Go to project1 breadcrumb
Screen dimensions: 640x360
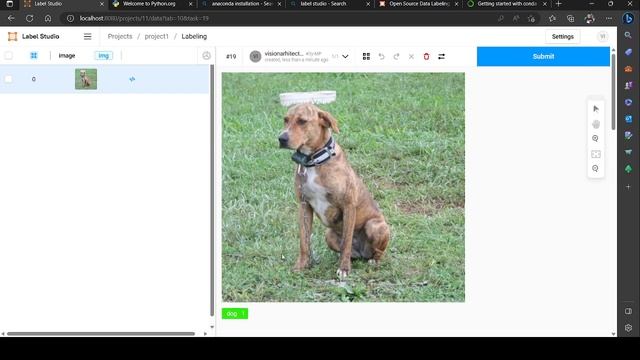[156, 36]
